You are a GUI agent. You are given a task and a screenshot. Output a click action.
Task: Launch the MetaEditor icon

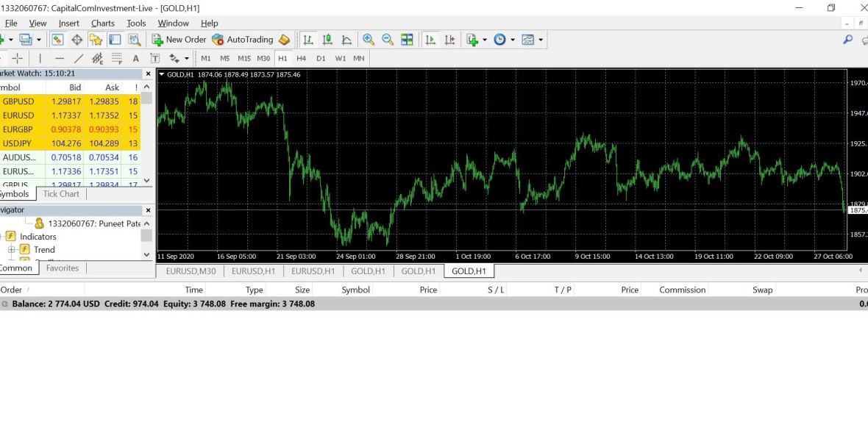coord(284,39)
